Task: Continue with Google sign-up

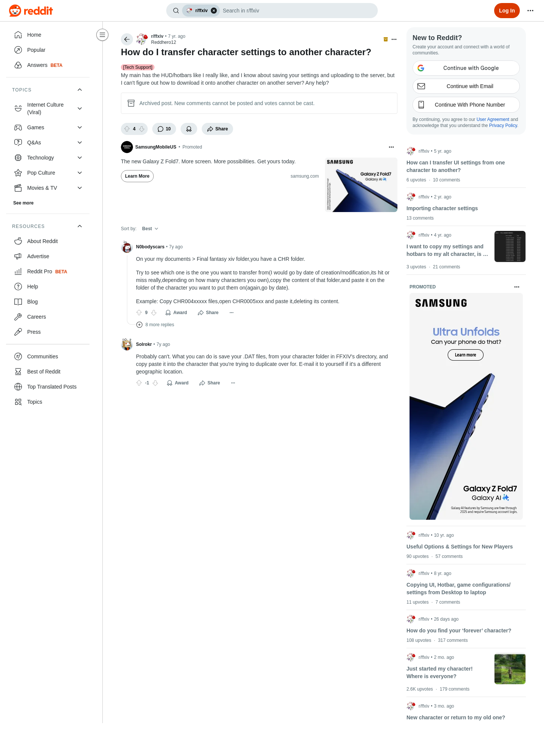Action: pyautogui.click(x=466, y=68)
